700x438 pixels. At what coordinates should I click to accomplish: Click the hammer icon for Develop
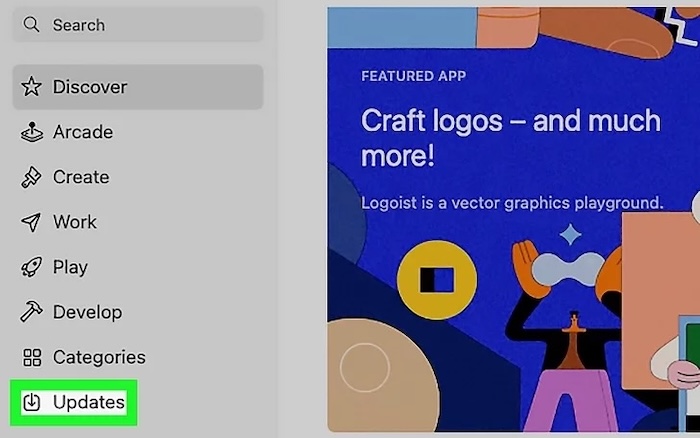[x=32, y=312]
